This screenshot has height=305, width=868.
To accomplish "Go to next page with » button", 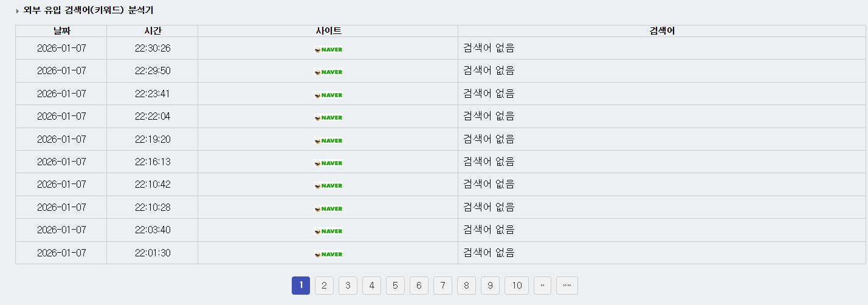I will pyautogui.click(x=543, y=286).
